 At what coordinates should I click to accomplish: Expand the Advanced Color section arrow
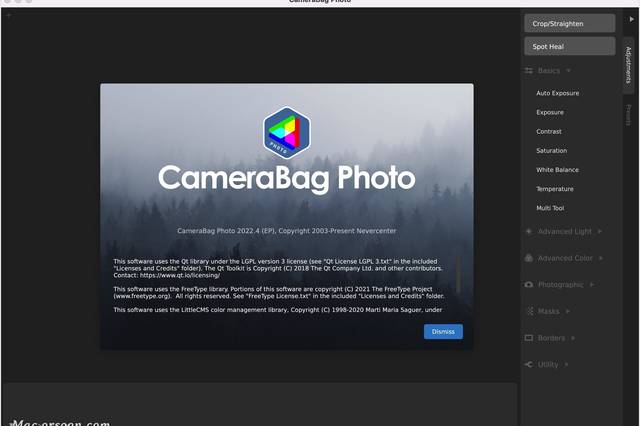(x=601, y=258)
